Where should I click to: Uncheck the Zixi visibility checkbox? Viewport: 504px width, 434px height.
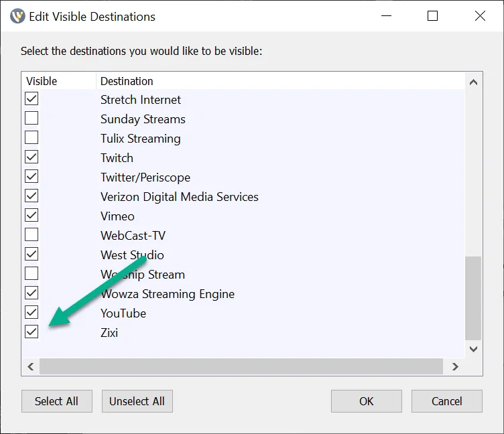pyautogui.click(x=31, y=332)
